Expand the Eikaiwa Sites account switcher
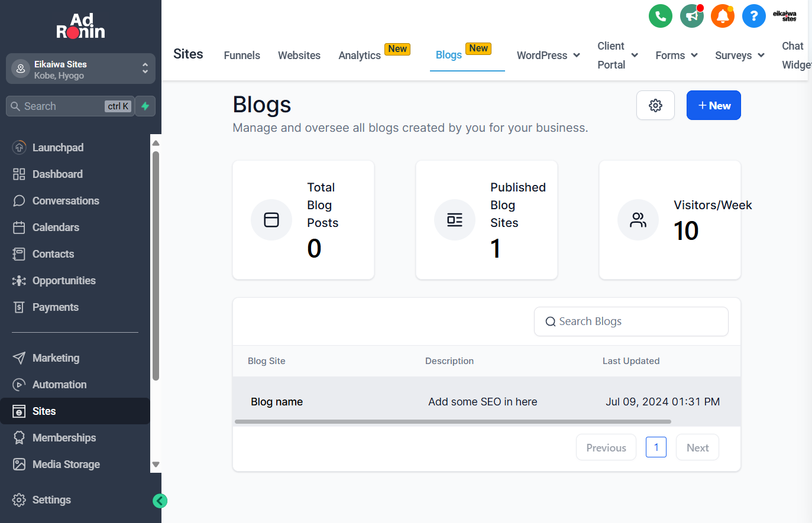This screenshot has height=523, width=812. click(x=80, y=69)
